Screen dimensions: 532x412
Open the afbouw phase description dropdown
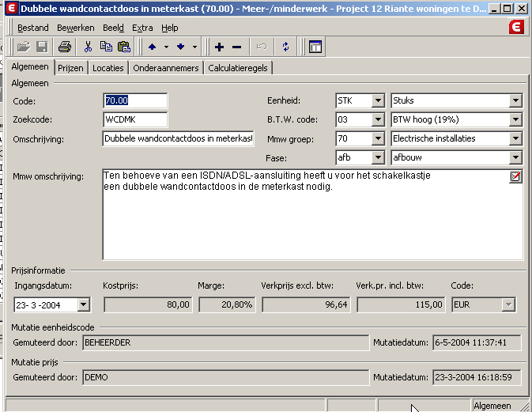click(515, 157)
